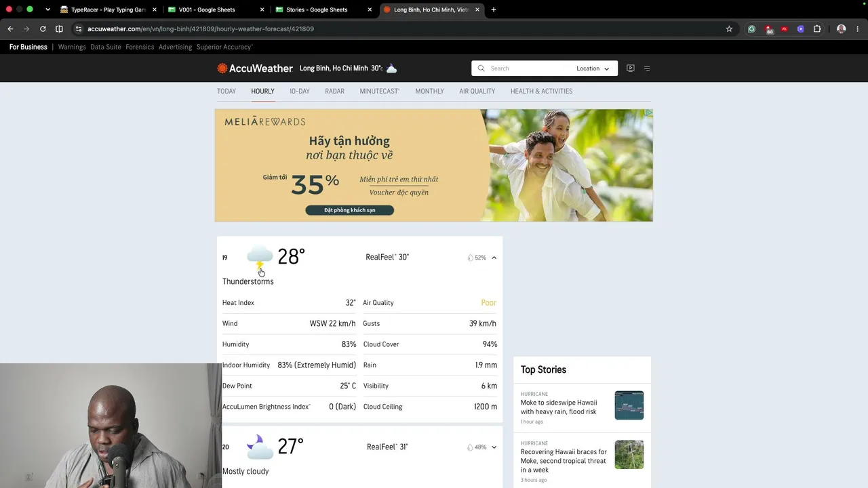The height and width of the screenshot is (488, 868).
Task: Open the MONTHLY tab
Action: click(429, 91)
